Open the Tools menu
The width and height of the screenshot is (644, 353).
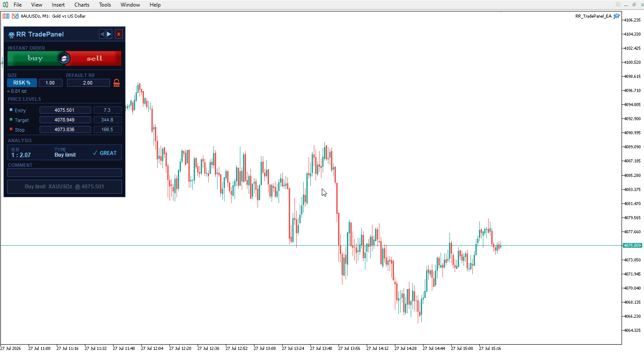tap(105, 5)
